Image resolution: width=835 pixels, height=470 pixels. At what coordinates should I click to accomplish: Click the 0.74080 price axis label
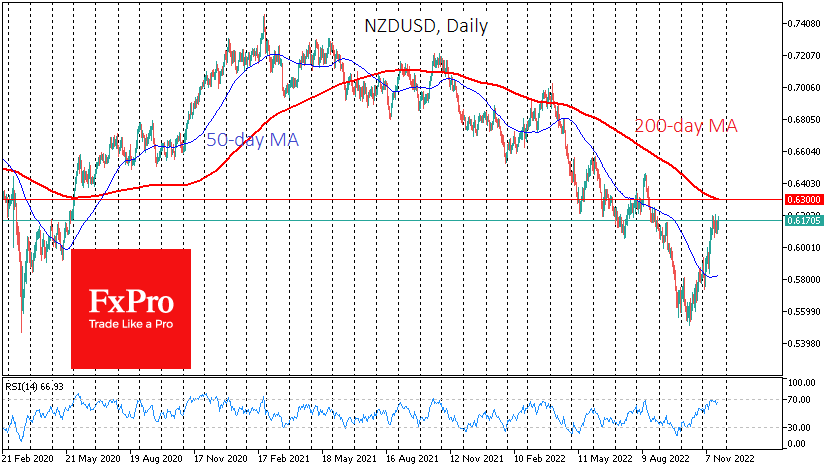pos(801,23)
